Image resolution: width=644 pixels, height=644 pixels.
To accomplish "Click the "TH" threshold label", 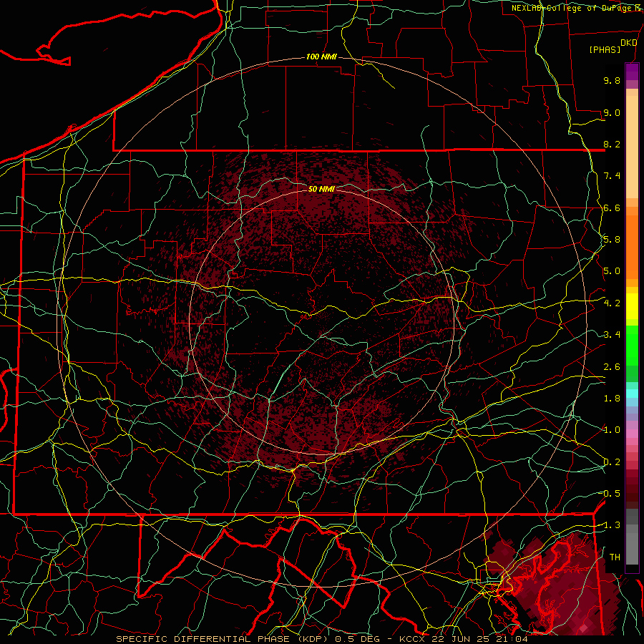I will (x=615, y=557).
